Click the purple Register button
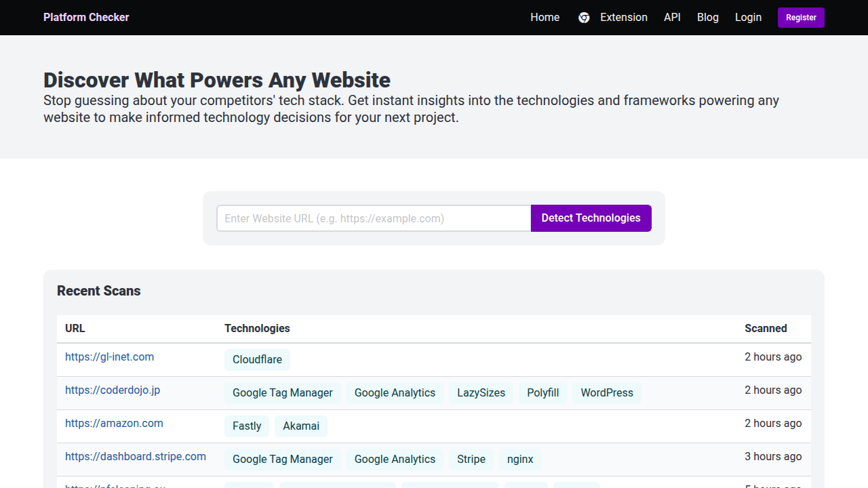This screenshot has height=488, width=868. coord(801,18)
